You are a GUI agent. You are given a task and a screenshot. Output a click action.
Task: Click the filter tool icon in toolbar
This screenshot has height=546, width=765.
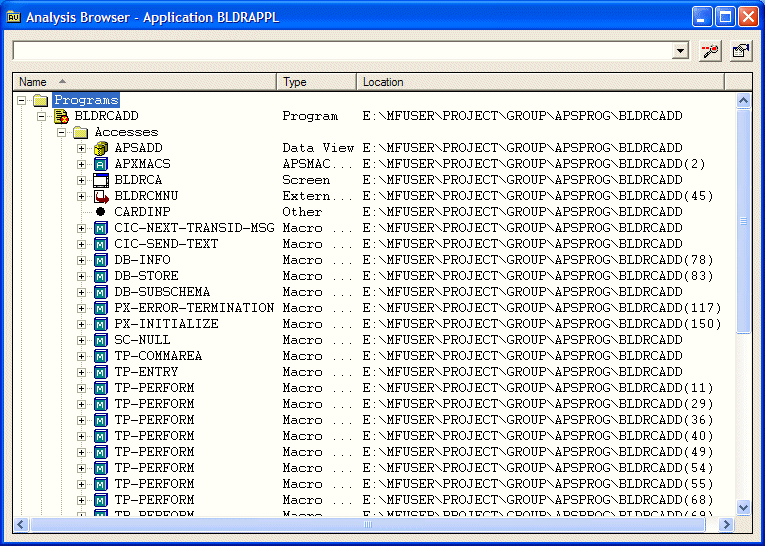[711, 51]
